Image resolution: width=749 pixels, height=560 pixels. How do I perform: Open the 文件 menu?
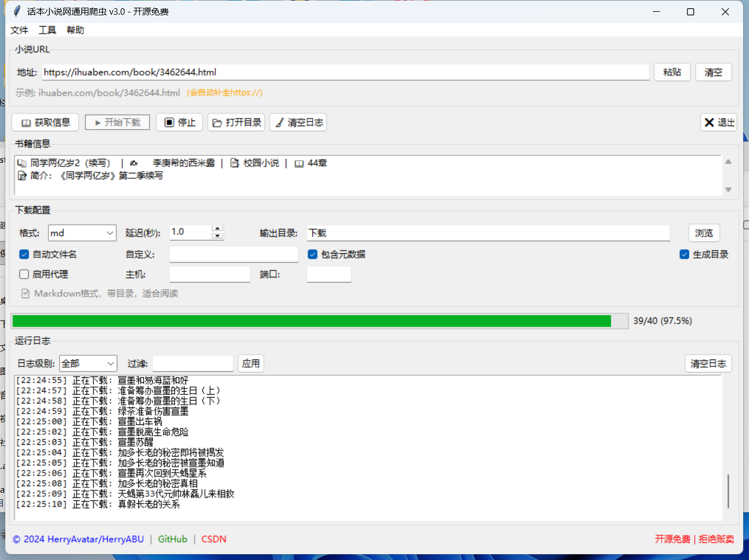(19, 30)
